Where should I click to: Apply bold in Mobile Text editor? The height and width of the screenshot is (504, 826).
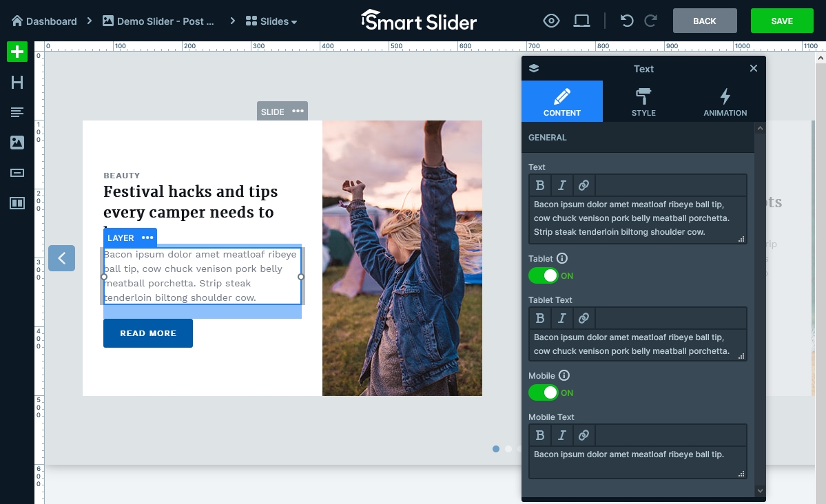(x=540, y=435)
